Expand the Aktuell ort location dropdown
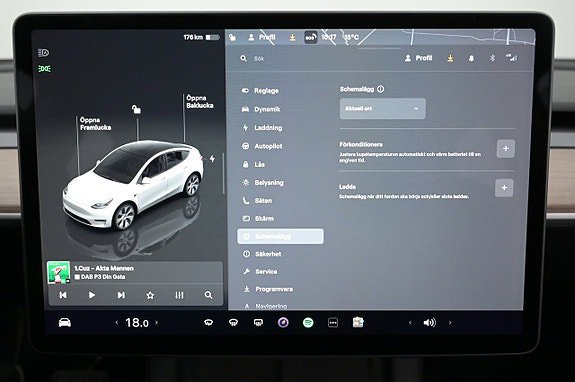575x382 pixels. pyautogui.click(x=382, y=109)
